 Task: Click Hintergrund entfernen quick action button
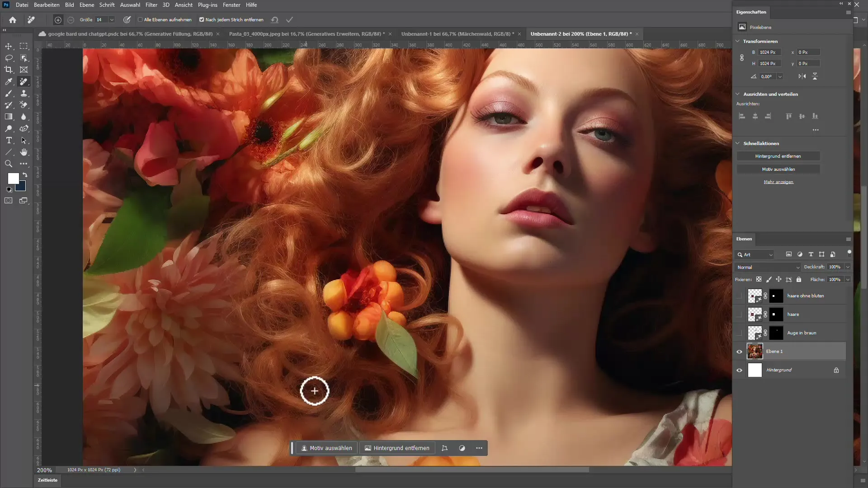[778, 155]
